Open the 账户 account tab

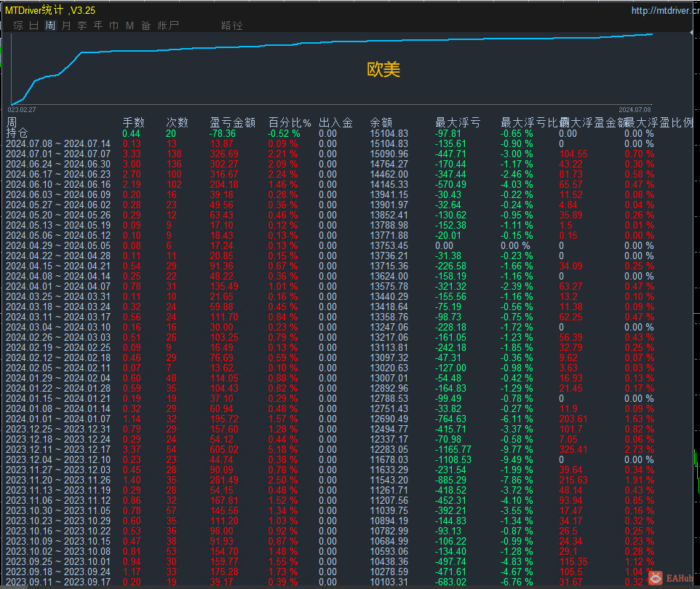pos(168,25)
